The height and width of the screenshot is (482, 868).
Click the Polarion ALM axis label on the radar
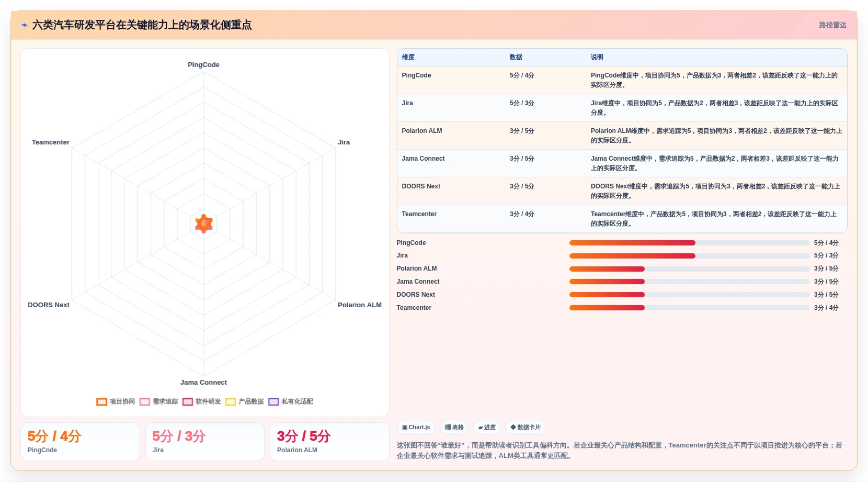click(360, 305)
